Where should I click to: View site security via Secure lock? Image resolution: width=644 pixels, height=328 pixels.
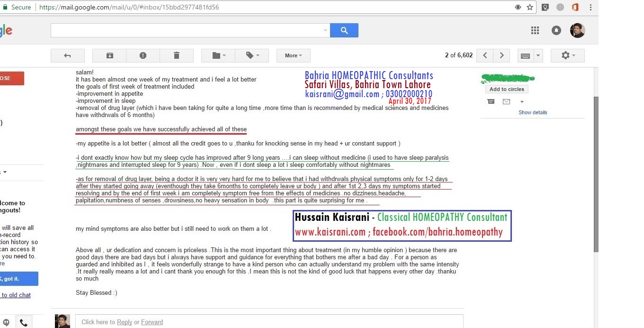point(17,7)
